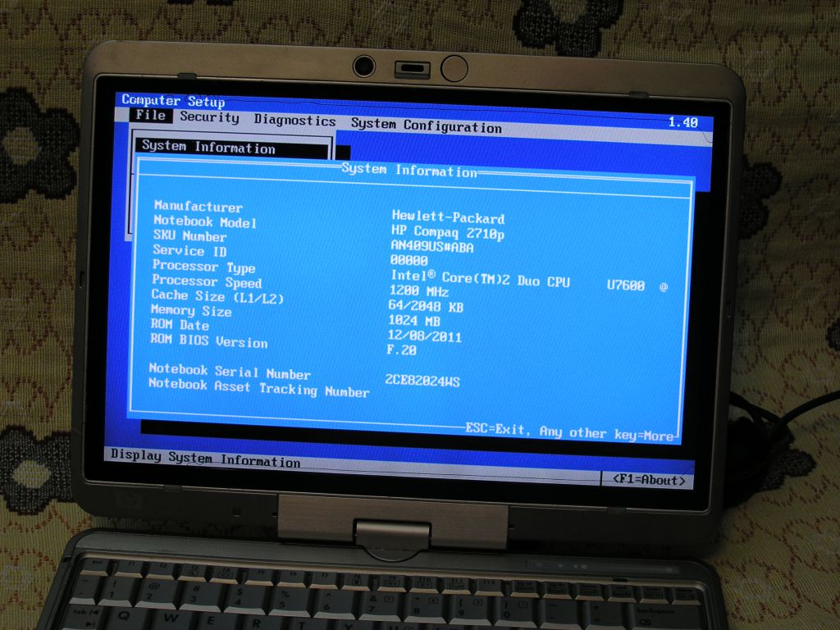Image resolution: width=840 pixels, height=630 pixels.
Task: Open the File menu
Action: (151, 115)
